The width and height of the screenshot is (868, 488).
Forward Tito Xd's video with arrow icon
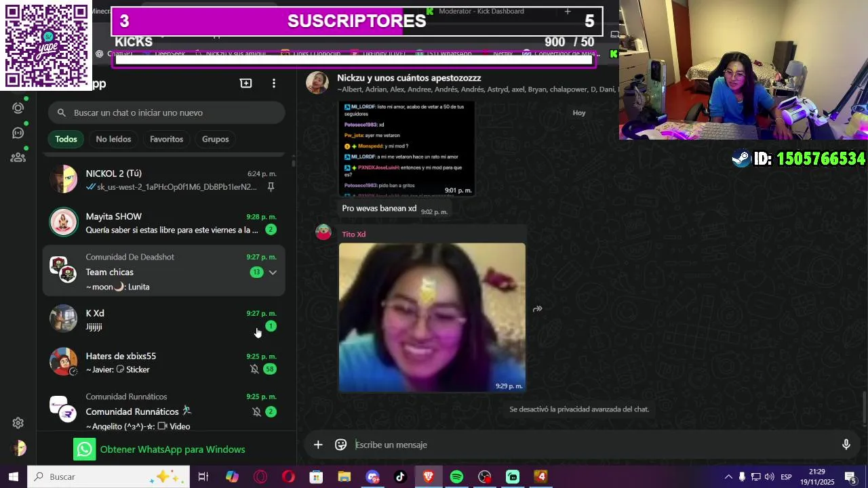tap(537, 309)
